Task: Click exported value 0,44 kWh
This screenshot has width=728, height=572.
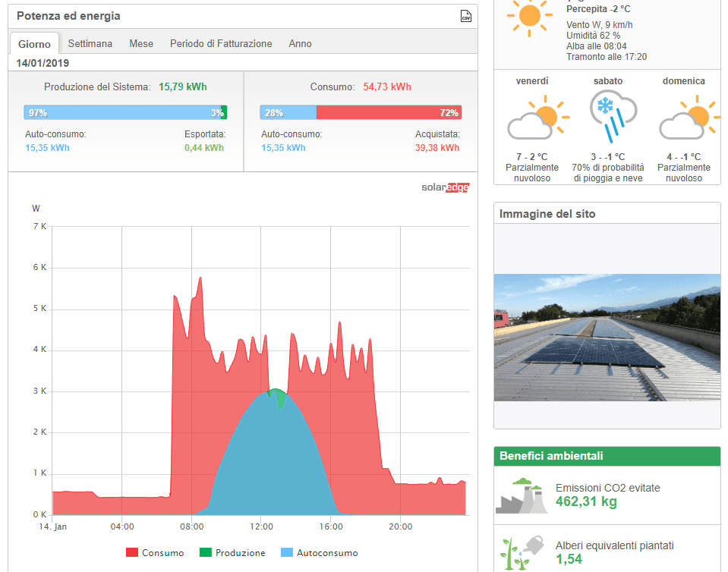Action: click(204, 148)
